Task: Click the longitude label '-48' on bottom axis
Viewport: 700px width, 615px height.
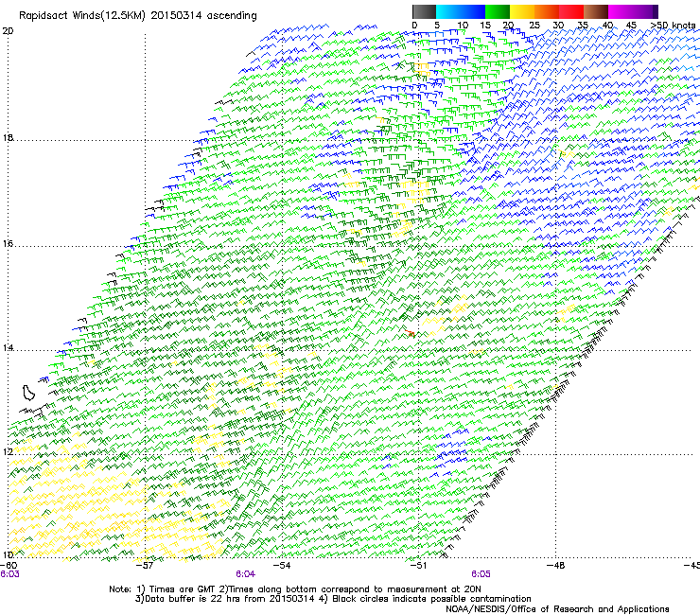Action: pos(556,566)
